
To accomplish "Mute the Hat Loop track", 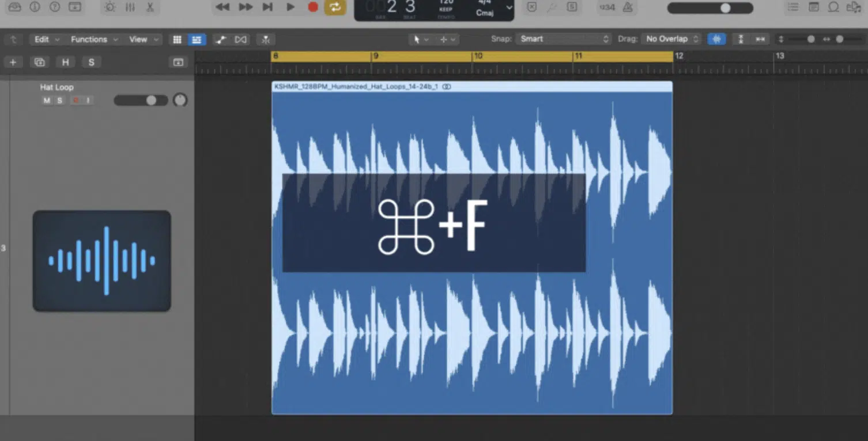I will click(47, 101).
